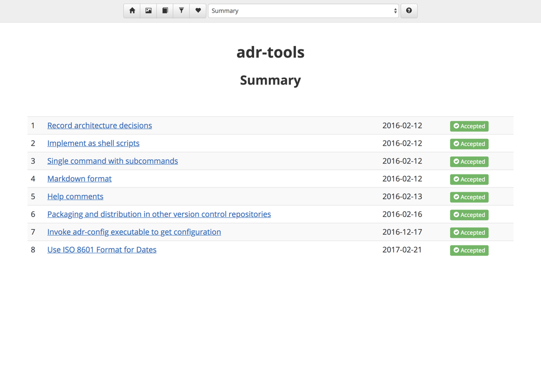Go to the home page icon
Image resolution: width=541 pixels, height=392 pixels.
[132, 10]
